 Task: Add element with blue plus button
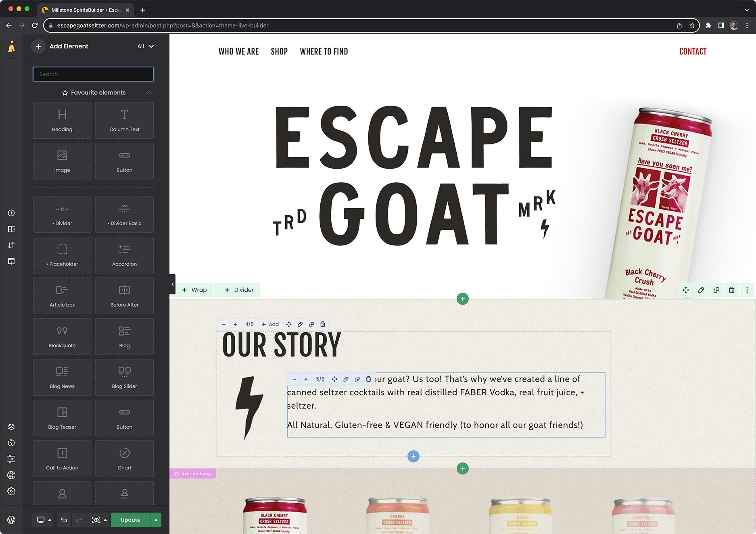tap(414, 457)
